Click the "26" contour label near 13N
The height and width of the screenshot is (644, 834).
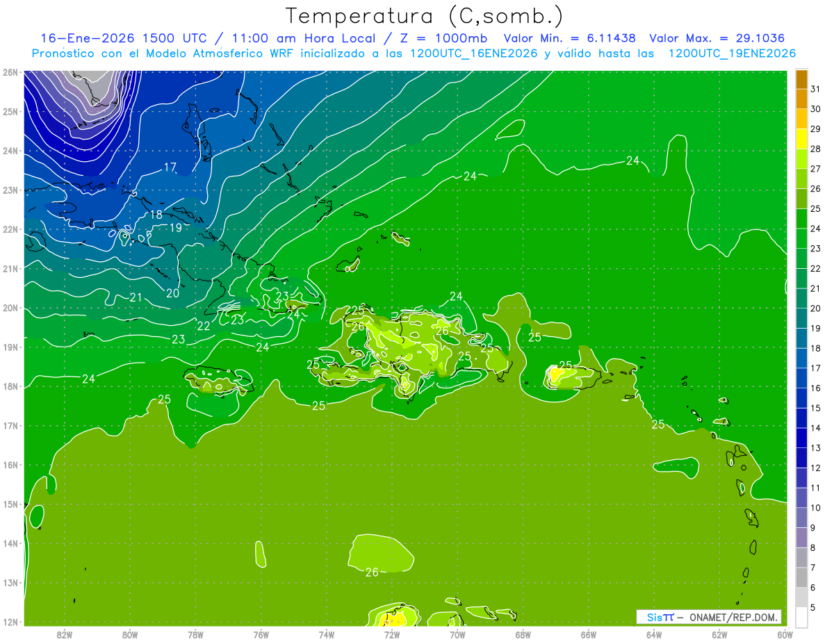click(372, 572)
